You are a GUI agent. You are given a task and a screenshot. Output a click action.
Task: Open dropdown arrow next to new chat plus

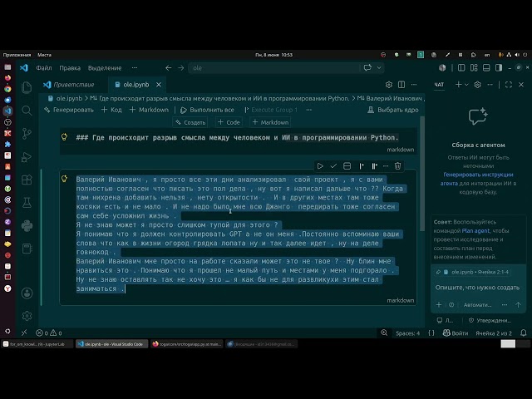(466, 85)
